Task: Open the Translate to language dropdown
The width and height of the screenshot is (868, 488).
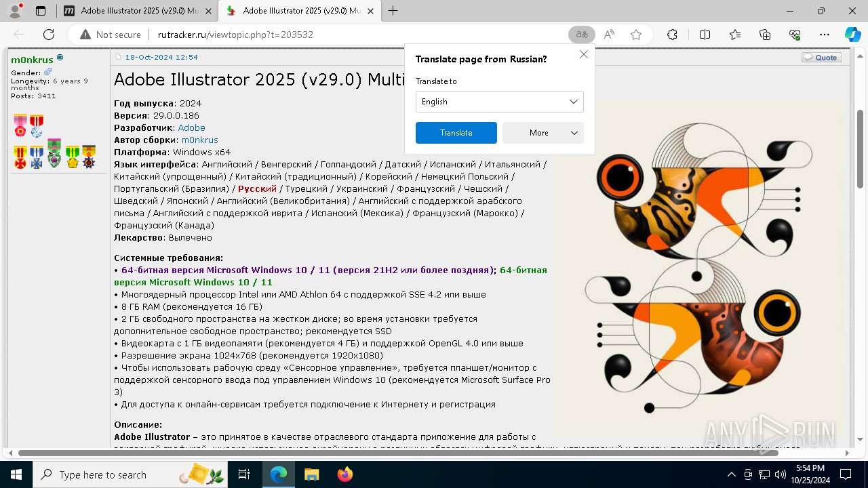Action: (x=499, y=102)
